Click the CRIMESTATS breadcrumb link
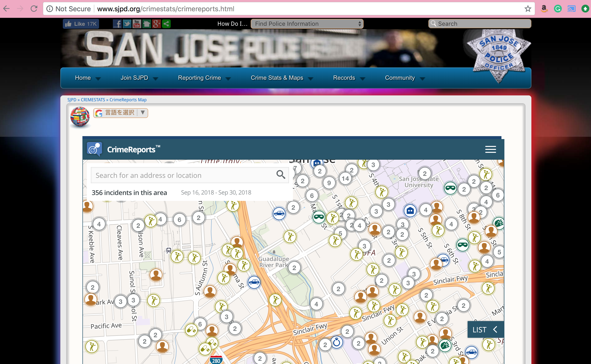Screen dimensions: 591x364 point(93,100)
